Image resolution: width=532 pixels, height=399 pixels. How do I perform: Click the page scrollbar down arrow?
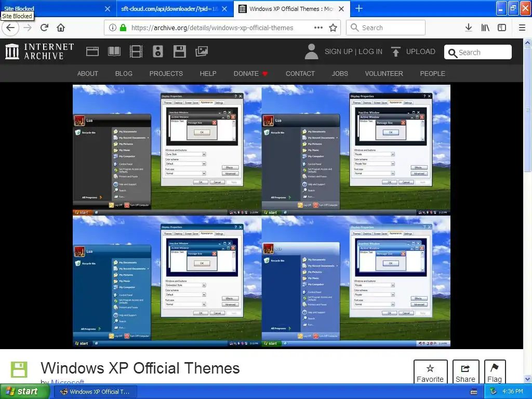528,379
